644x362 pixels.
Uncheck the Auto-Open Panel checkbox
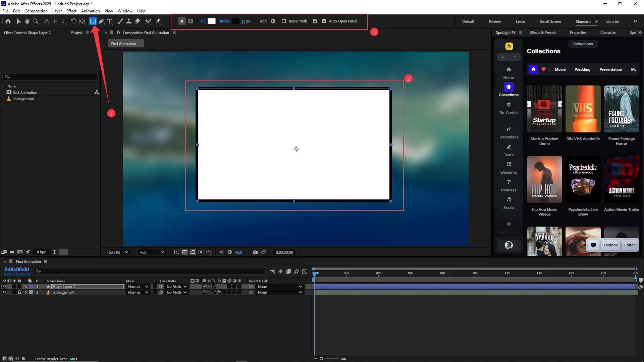(x=324, y=21)
